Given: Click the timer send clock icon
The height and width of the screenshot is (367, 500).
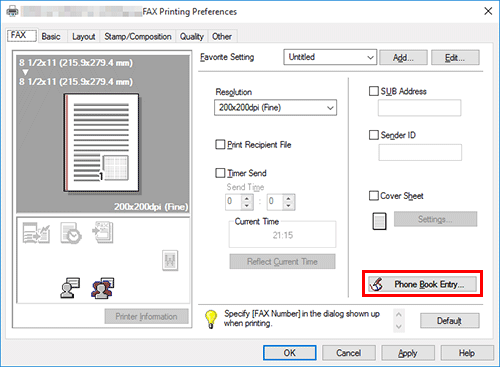Looking at the screenshot, I should coord(71,233).
